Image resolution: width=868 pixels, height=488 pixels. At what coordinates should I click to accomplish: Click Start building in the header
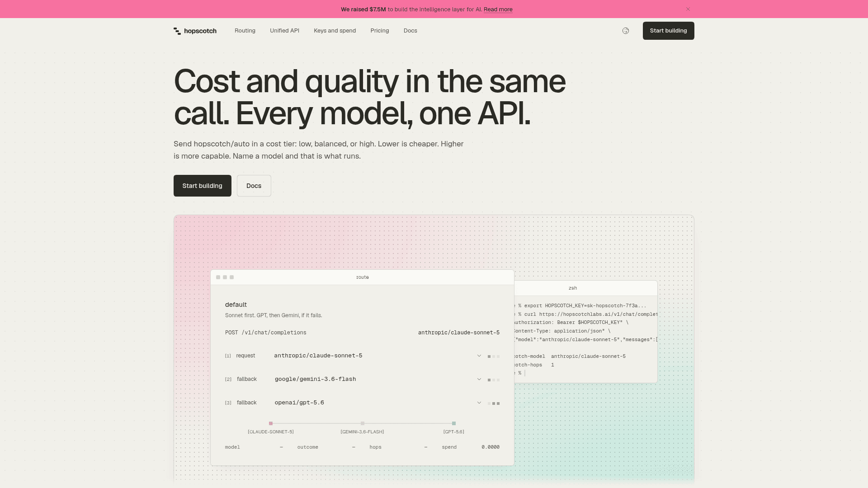[668, 31]
